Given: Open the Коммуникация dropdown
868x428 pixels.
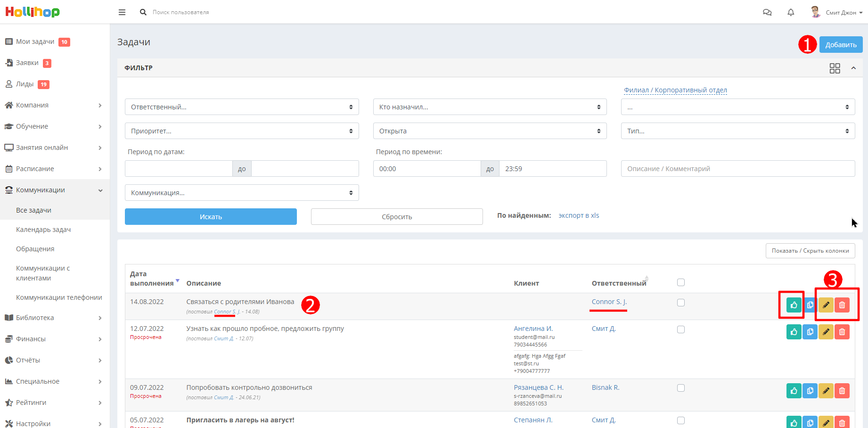Looking at the screenshot, I should tap(242, 193).
